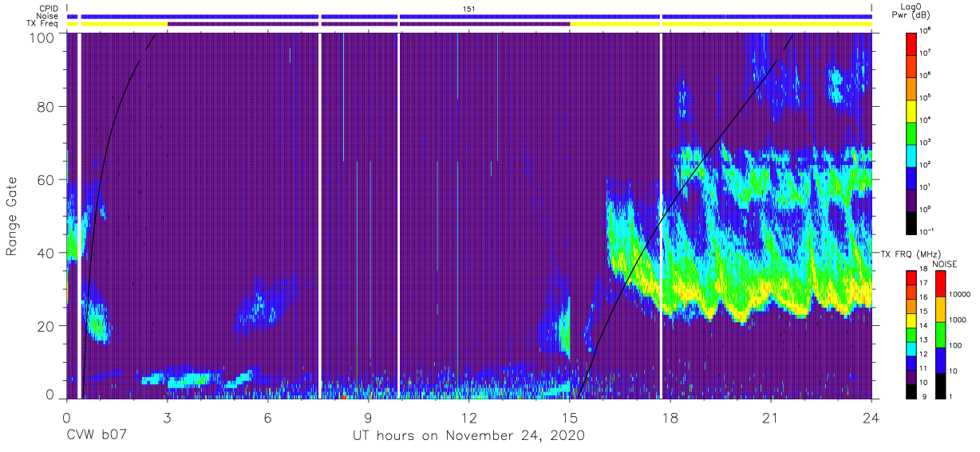
Task: Click the 10^4 power colorbar label
Action: click(x=925, y=119)
